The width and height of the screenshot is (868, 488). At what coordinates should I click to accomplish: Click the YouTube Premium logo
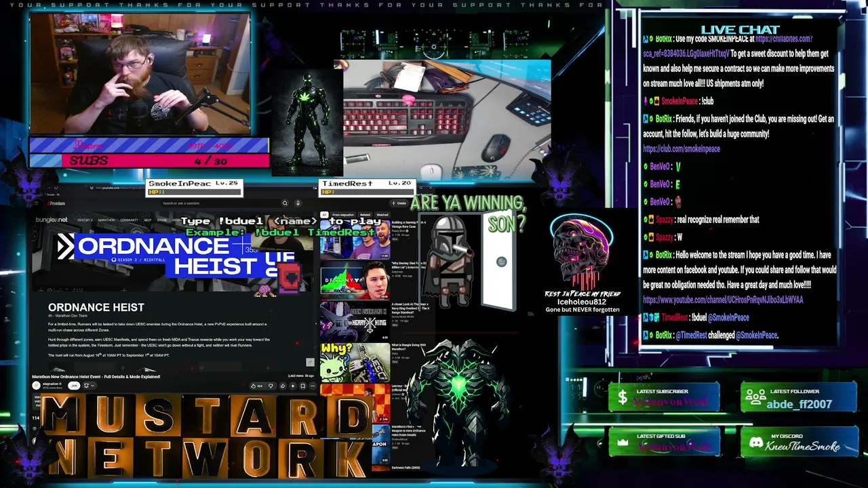point(56,203)
